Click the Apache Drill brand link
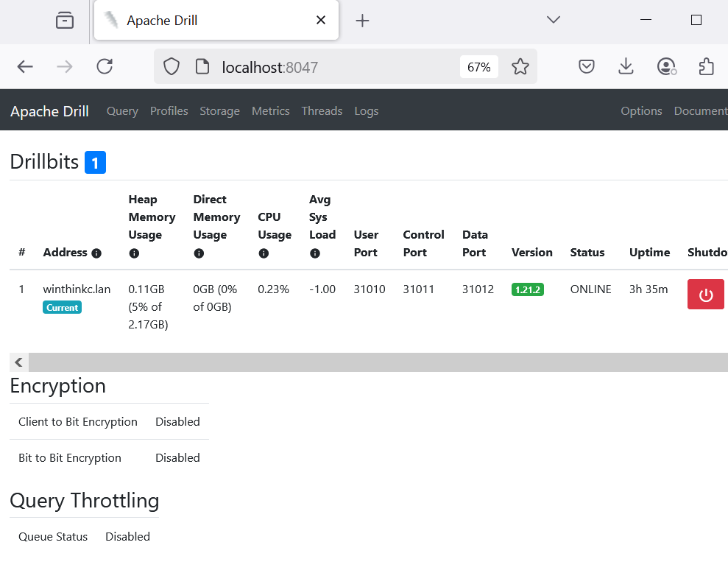The height and width of the screenshot is (573, 728). point(49,111)
